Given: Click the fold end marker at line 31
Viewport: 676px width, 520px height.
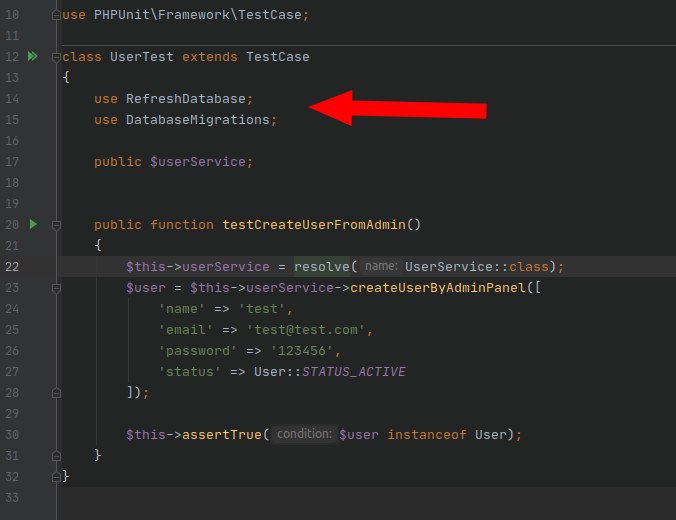Looking at the screenshot, I should (56, 456).
